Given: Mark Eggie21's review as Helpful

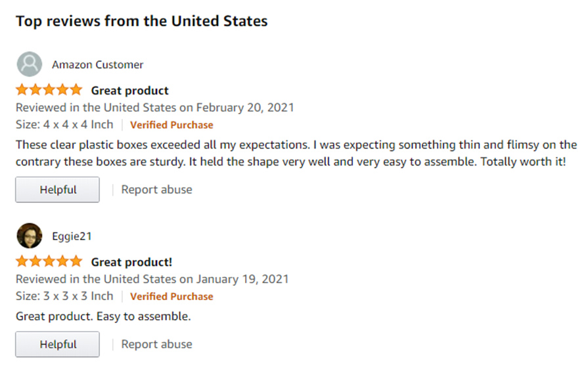Looking at the screenshot, I should click(x=58, y=344).
